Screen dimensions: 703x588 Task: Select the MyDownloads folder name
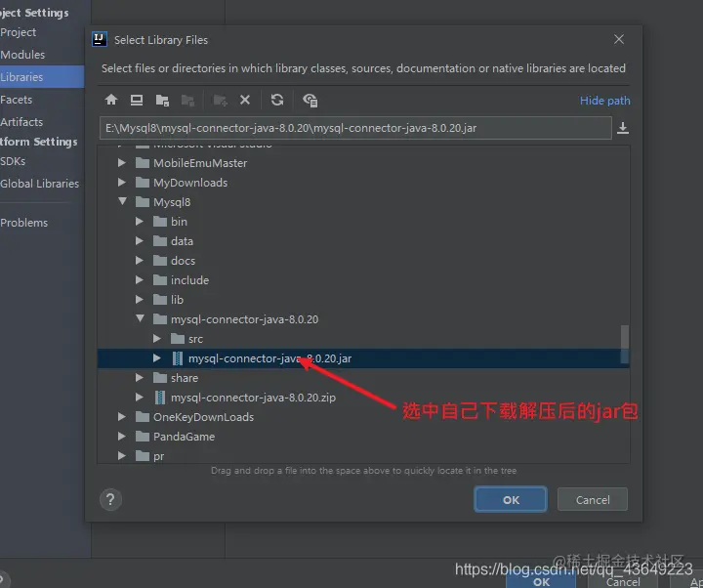pos(190,183)
